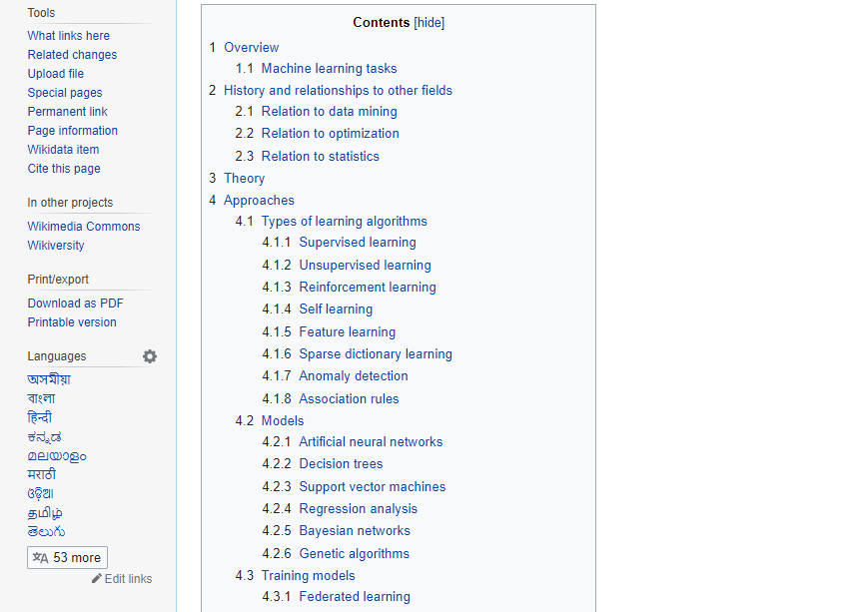Open Related changes
Viewport: 868px width, 612px height.
coord(73,55)
